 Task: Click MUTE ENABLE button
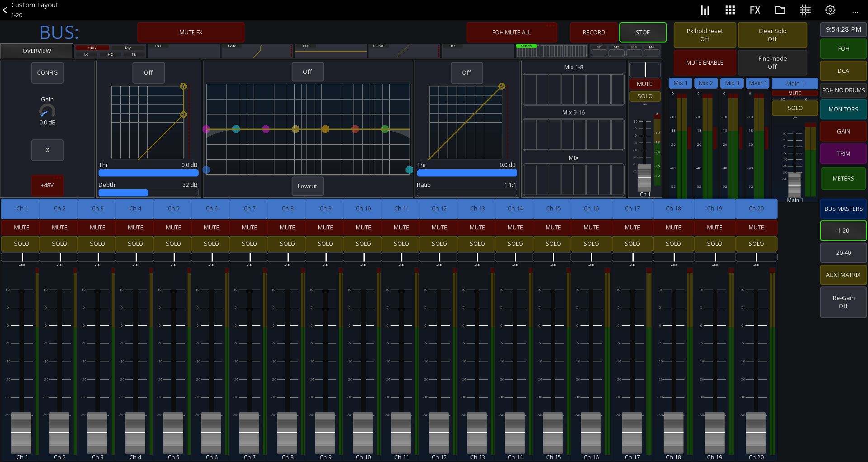click(705, 62)
